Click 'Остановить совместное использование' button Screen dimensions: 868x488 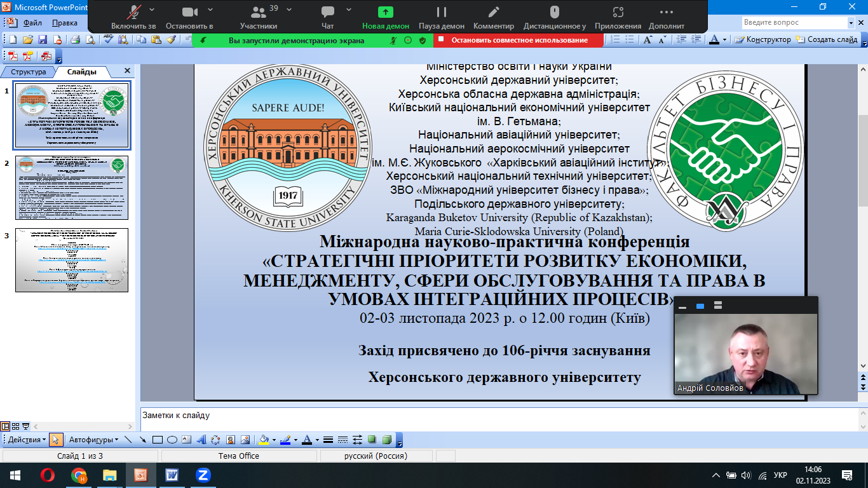click(x=519, y=40)
